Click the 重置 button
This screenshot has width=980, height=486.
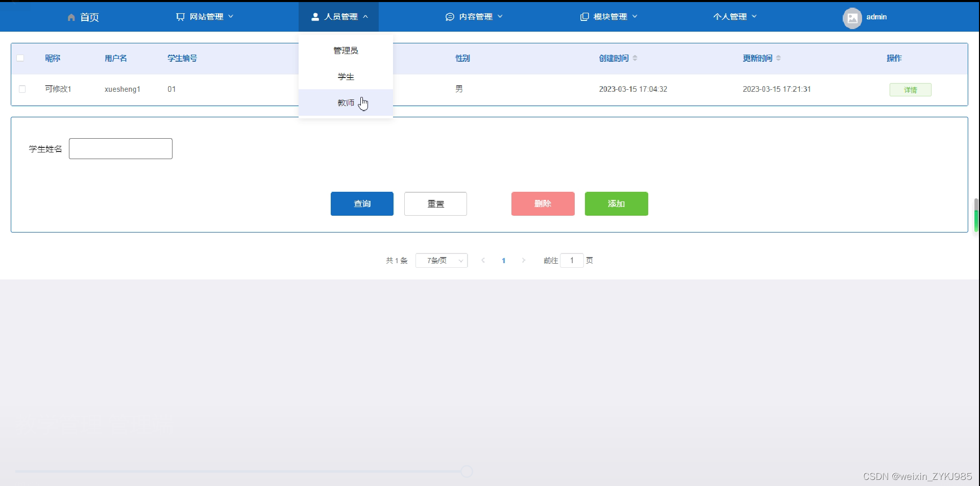tap(435, 203)
